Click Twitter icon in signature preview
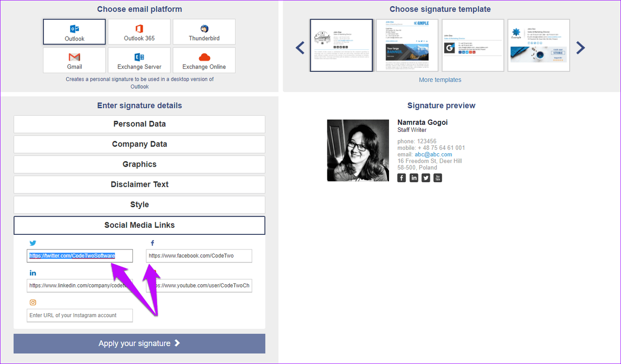Image resolution: width=621 pixels, height=364 pixels. point(426,178)
